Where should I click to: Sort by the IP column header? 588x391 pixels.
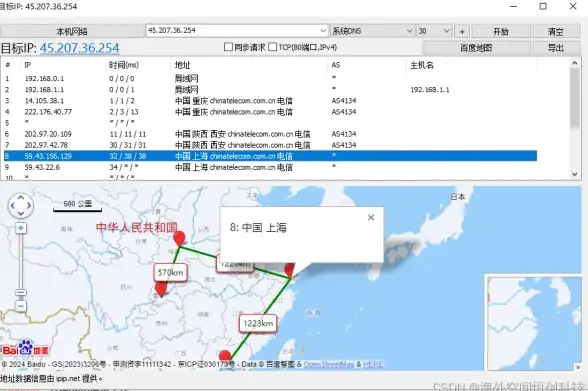[x=28, y=65]
